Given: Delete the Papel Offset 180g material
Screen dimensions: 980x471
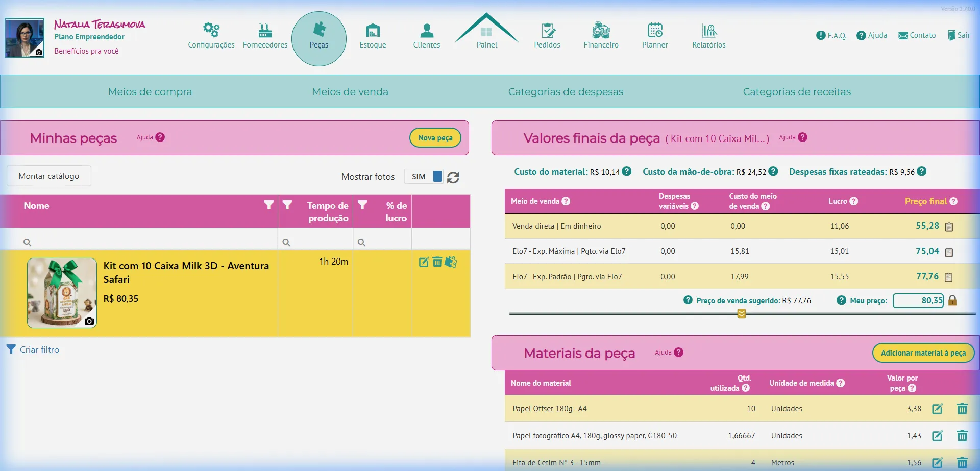Looking at the screenshot, I should [963, 409].
